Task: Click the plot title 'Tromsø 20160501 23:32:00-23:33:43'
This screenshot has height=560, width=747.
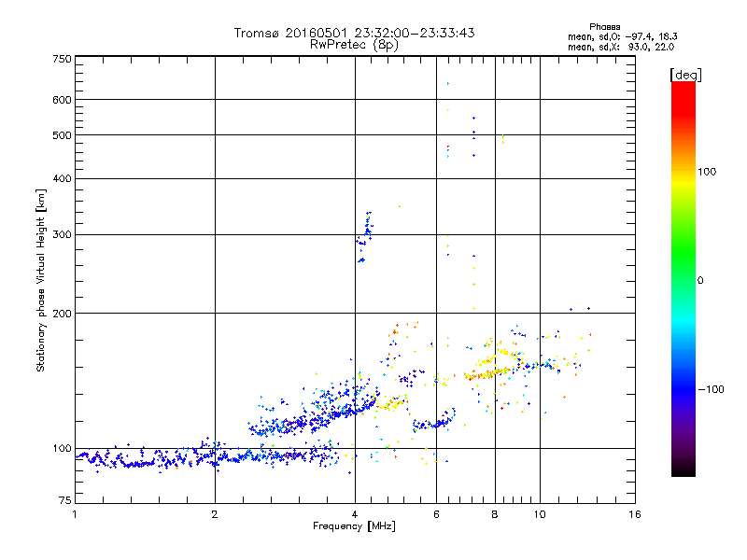Action: click(354, 33)
